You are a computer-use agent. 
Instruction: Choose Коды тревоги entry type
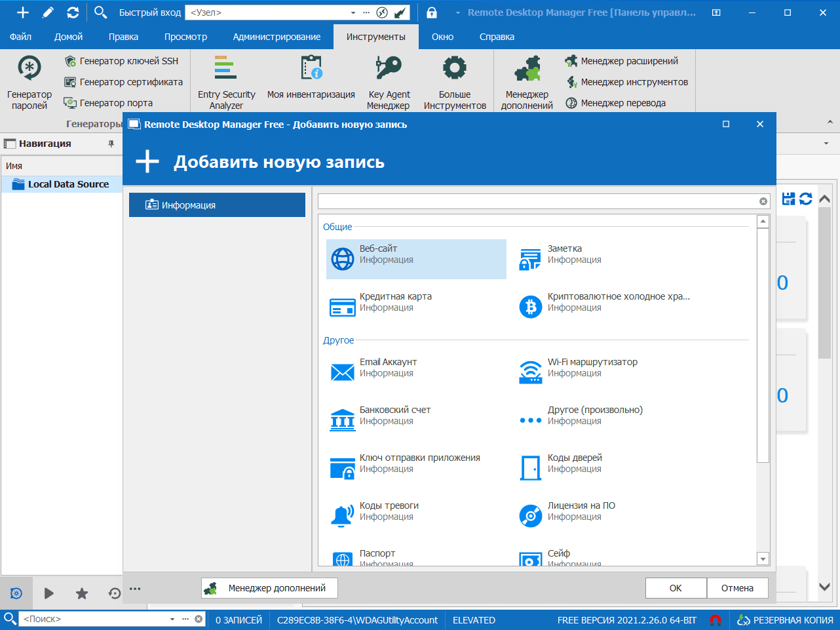click(416, 516)
